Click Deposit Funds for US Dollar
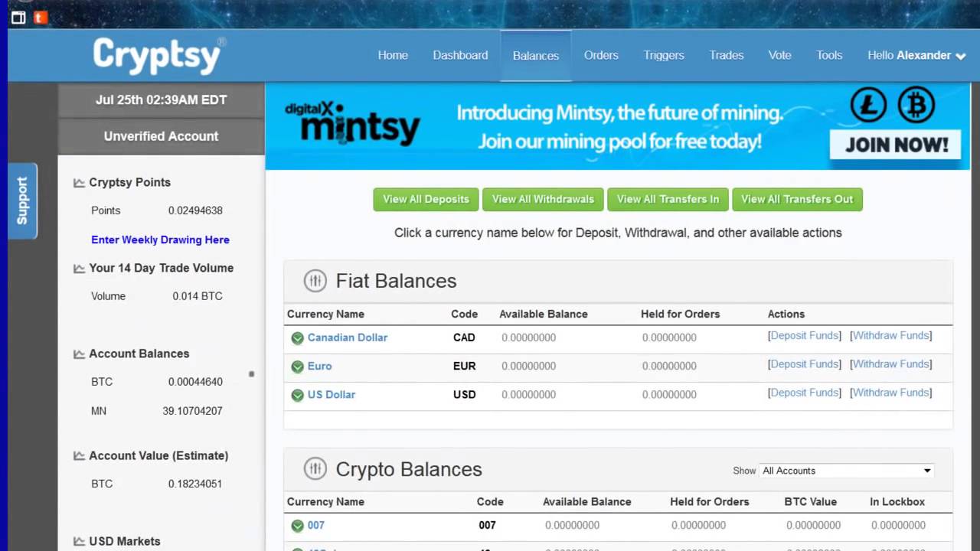Image resolution: width=980 pixels, height=551 pixels. tap(805, 393)
